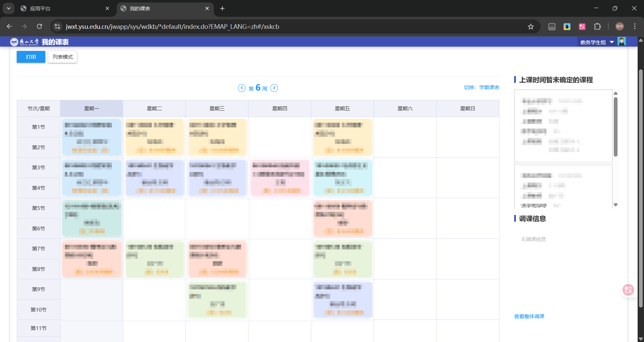Bookmark this page with the star icon
Screen dimensions: 644x342
pos(531,26)
